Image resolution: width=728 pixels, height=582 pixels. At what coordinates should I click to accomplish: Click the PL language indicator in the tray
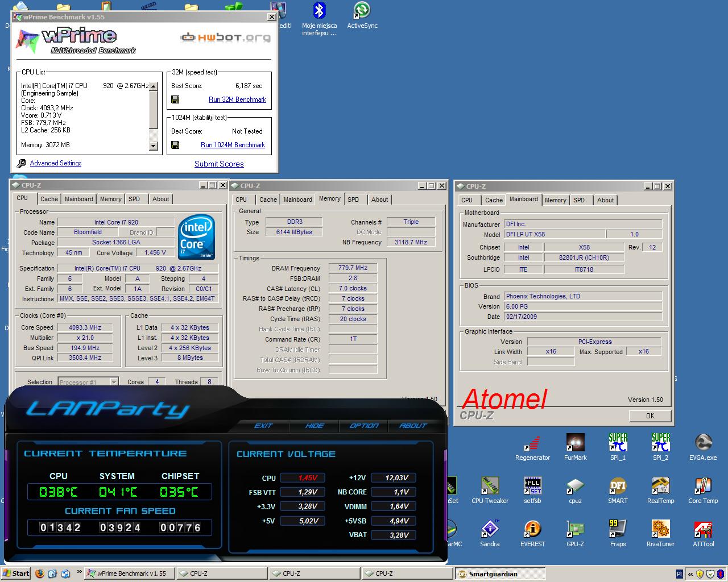pyautogui.click(x=680, y=573)
